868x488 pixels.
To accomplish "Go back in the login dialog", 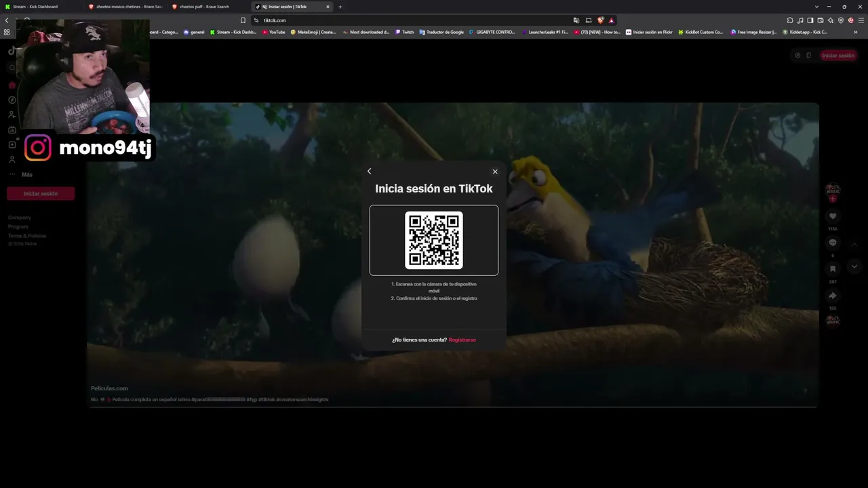I will click(369, 171).
